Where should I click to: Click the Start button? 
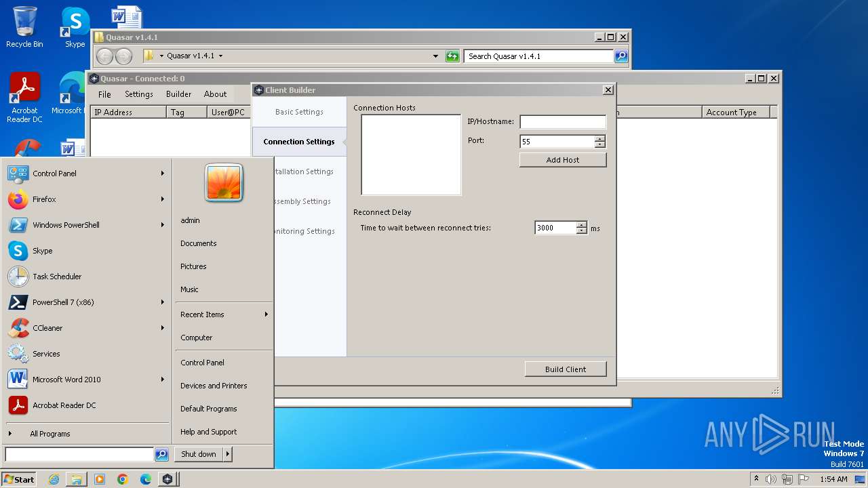point(19,479)
